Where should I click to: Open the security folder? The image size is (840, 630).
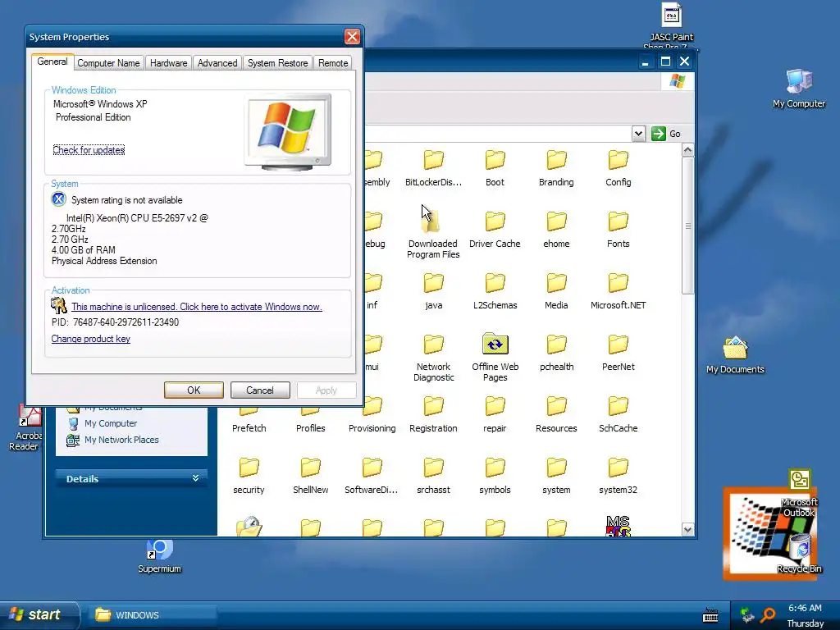(x=249, y=477)
